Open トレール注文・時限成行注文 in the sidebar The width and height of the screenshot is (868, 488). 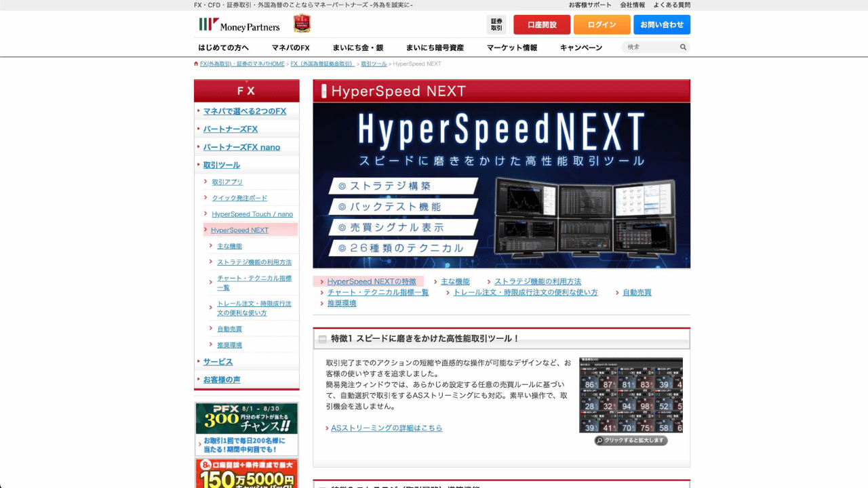click(x=254, y=308)
